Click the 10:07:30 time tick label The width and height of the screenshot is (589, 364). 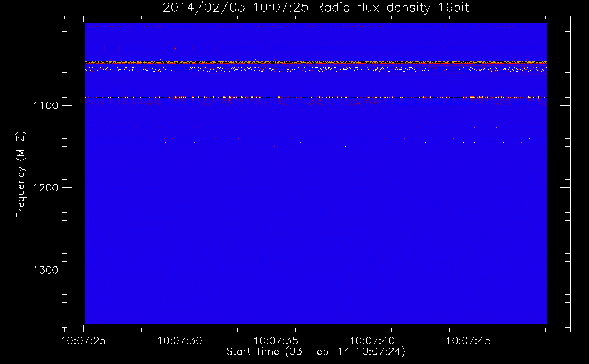(180, 341)
